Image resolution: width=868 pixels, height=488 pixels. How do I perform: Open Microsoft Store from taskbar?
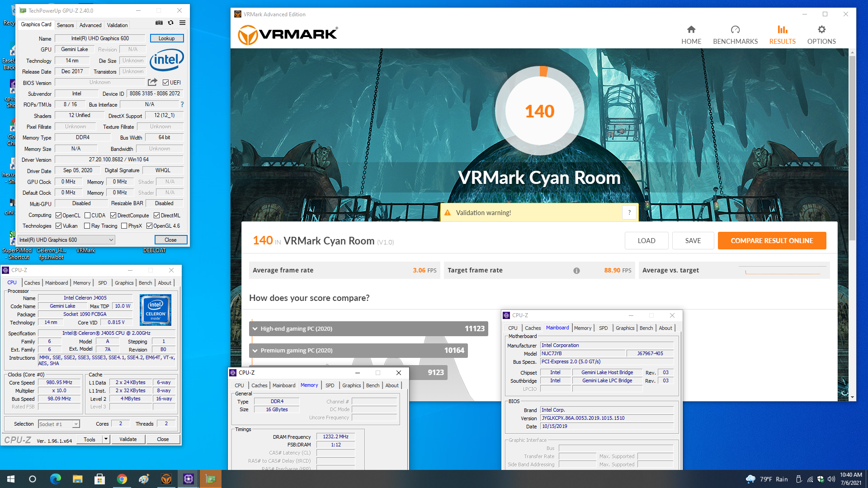(99, 479)
